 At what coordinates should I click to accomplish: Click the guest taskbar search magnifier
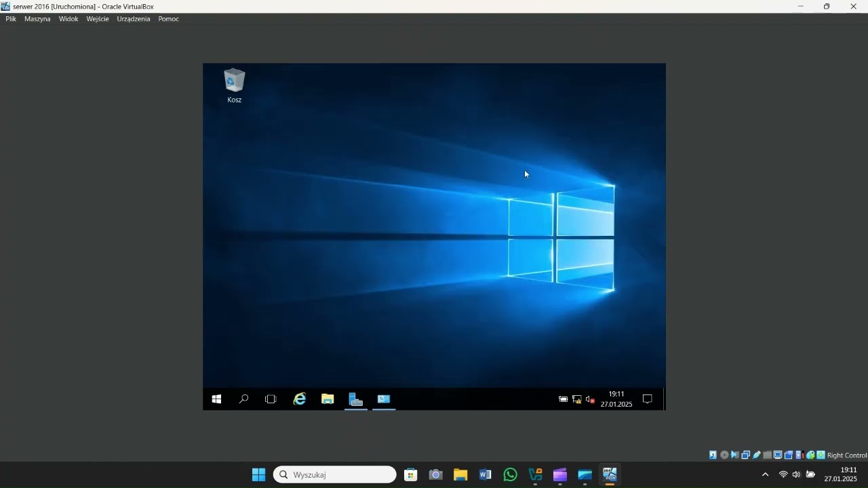[x=243, y=399]
